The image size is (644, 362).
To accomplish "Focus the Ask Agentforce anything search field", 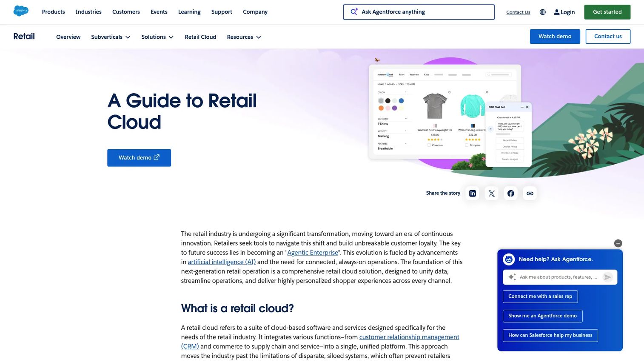I will (x=419, y=12).
